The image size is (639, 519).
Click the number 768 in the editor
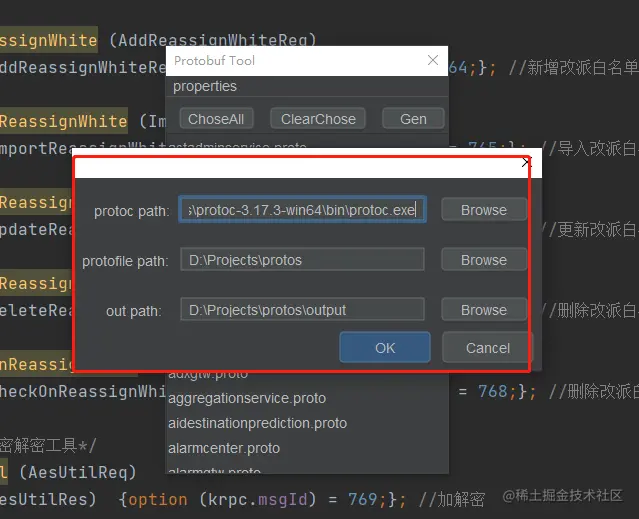(493, 391)
